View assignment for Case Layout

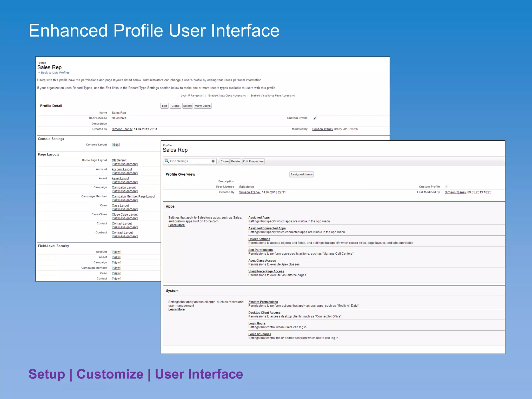coord(125,209)
